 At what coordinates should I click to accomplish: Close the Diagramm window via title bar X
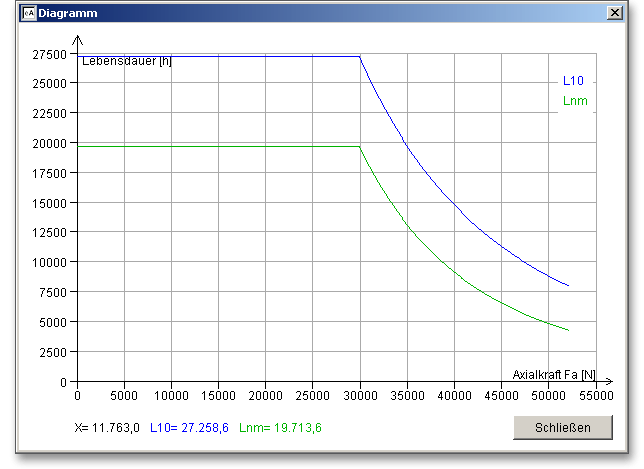click(614, 13)
